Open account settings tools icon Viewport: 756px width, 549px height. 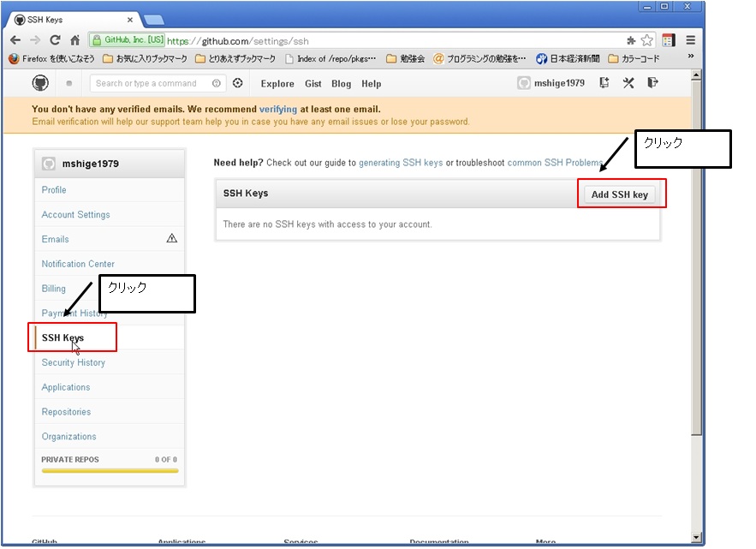(x=628, y=83)
